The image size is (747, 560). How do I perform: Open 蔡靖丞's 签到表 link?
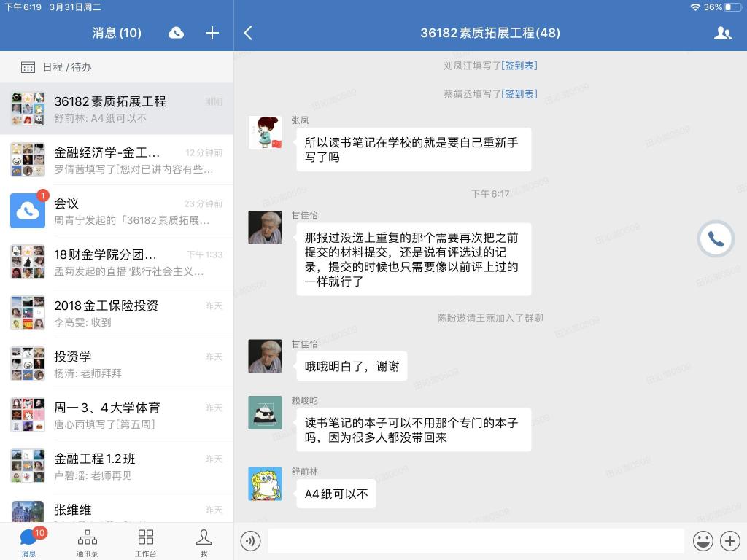[x=519, y=94]
